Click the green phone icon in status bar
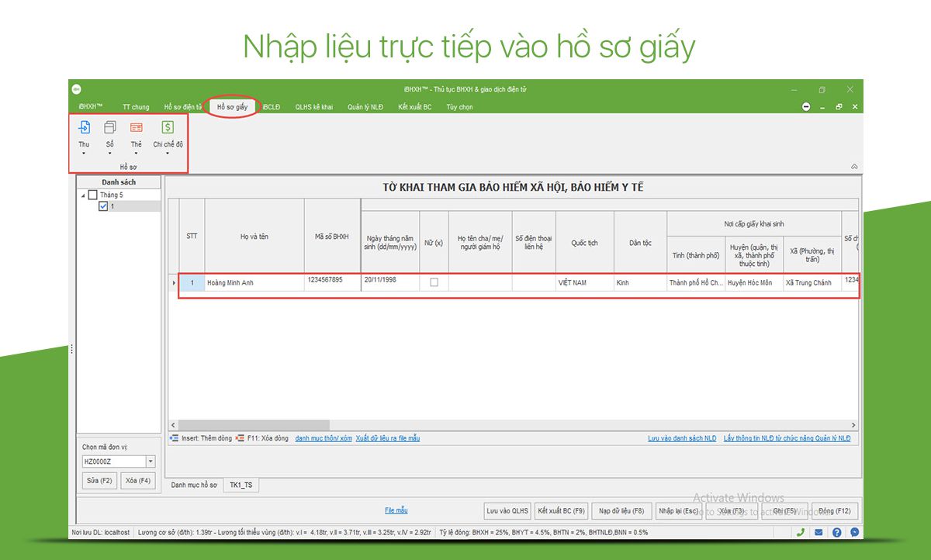This screenshot has width=931, height=560. coord(800,532)
